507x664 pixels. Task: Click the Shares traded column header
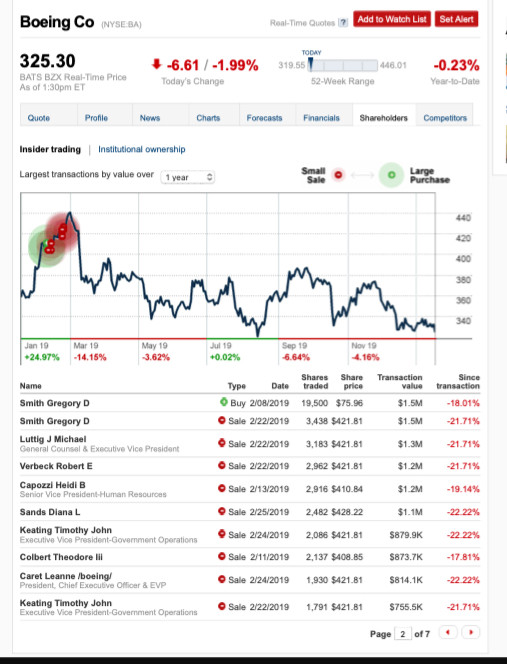coord(315,381)
